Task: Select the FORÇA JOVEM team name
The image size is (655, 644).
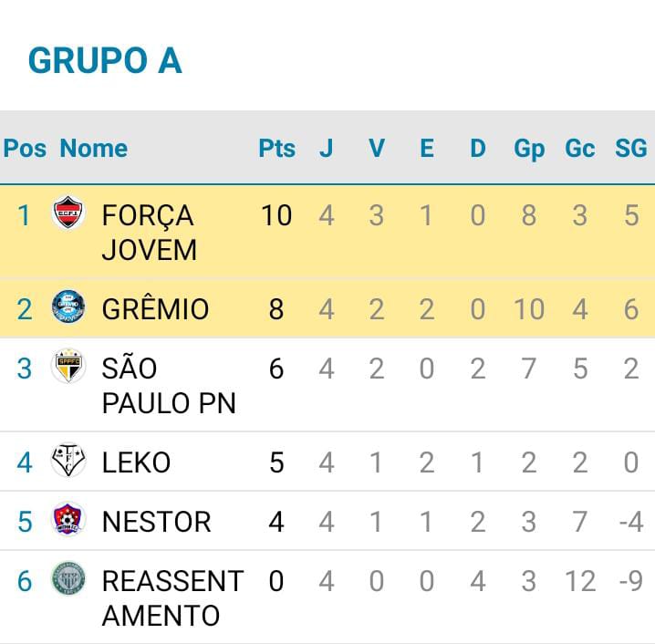Action: (149, 232)
